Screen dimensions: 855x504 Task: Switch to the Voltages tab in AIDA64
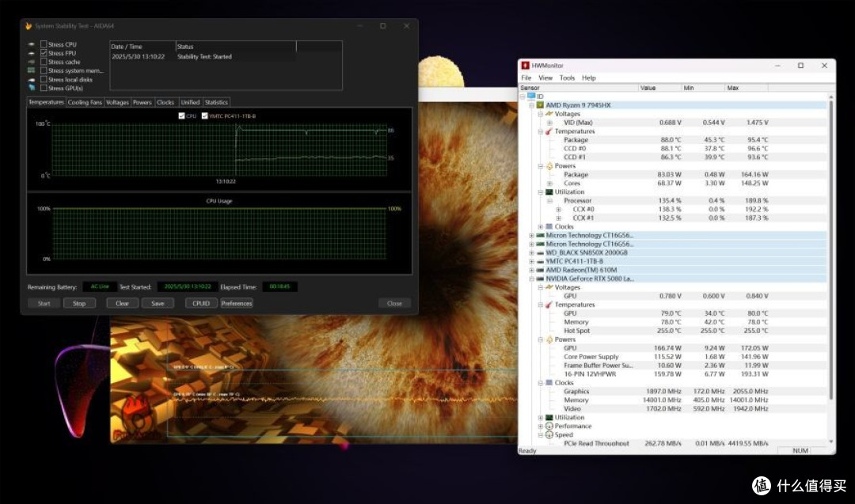(x=117, y=102)
